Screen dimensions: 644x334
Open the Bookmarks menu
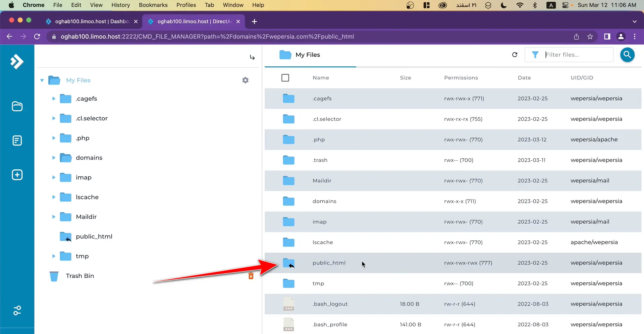coord(153,5)
